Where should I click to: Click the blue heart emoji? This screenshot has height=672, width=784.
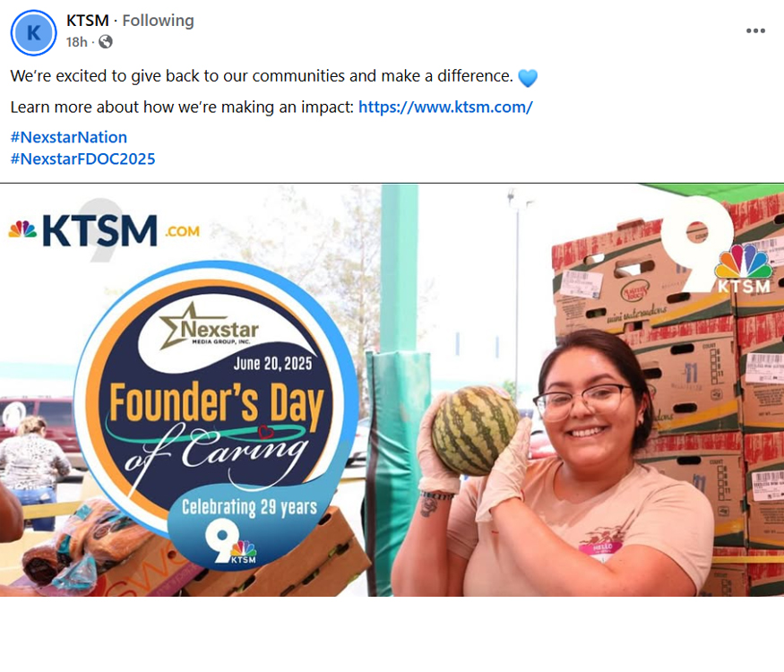click(x=528, y=78)
